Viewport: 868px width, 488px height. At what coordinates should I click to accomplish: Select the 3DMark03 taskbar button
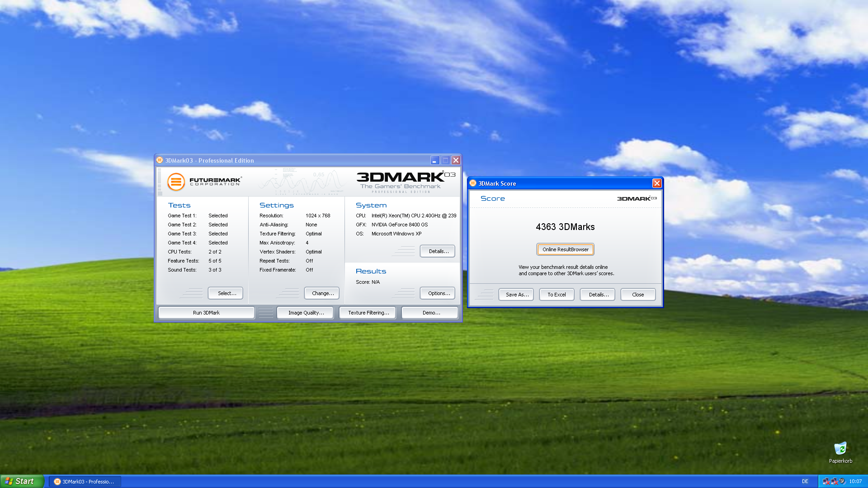pos(84,481)
